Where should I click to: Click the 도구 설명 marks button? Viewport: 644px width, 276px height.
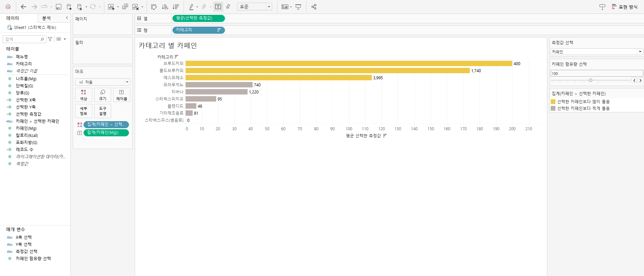(103, 111)
